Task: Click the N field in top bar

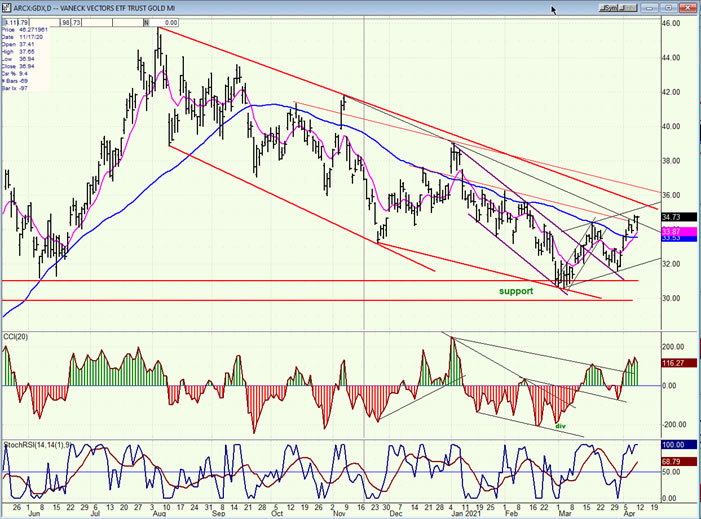Action: coord(145,21)
